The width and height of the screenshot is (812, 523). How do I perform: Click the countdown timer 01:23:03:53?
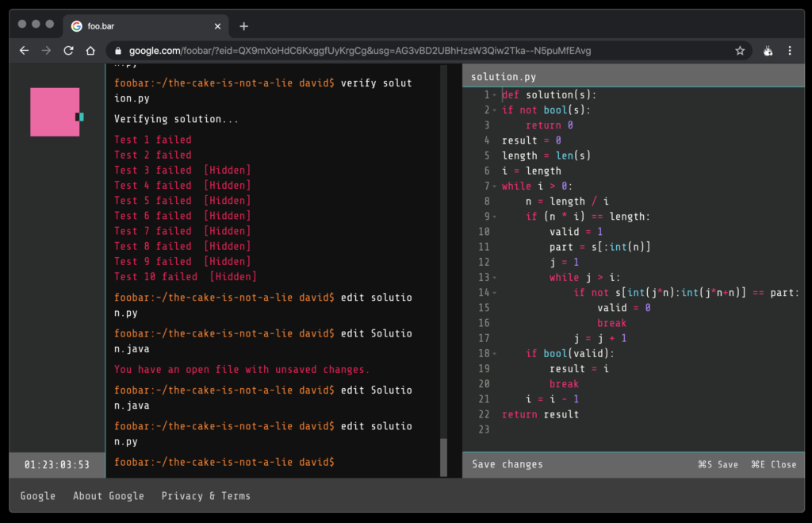[57, 465]
